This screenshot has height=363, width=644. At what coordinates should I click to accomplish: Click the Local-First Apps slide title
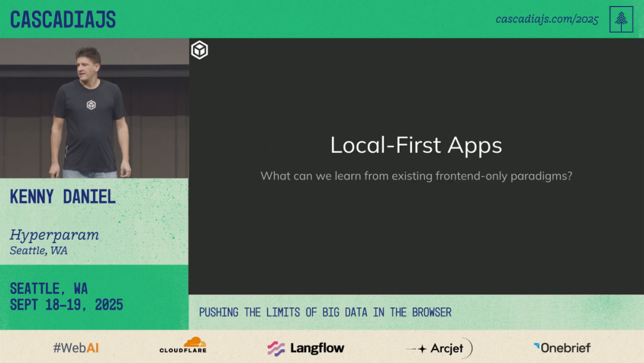tap(416, 145)
